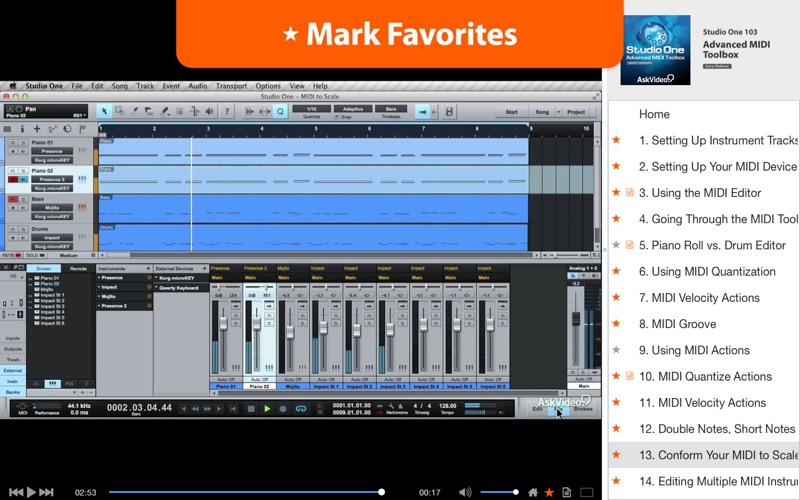Solo the Piano 01 track
This screenshot has height=500, width=800.
tap(23, 143)
